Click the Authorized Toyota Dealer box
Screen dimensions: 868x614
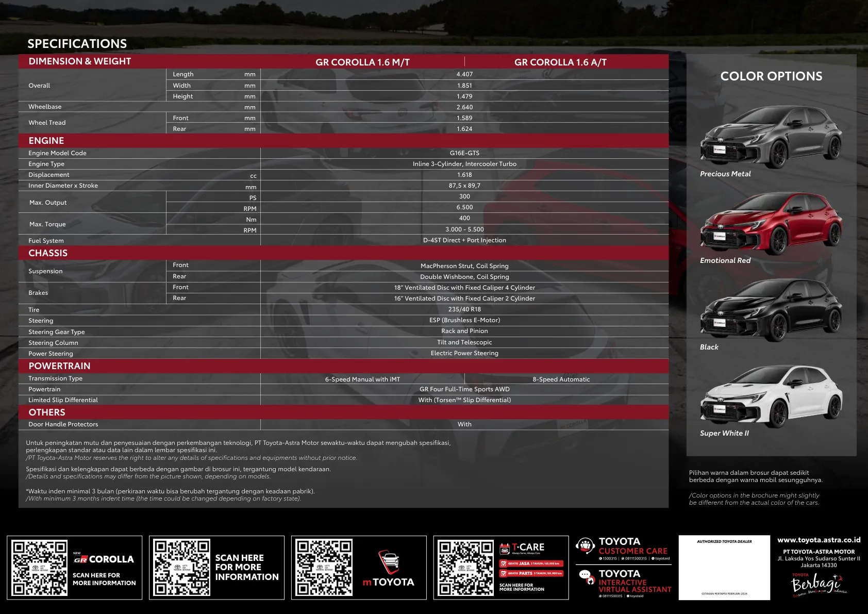coord(724,568)
